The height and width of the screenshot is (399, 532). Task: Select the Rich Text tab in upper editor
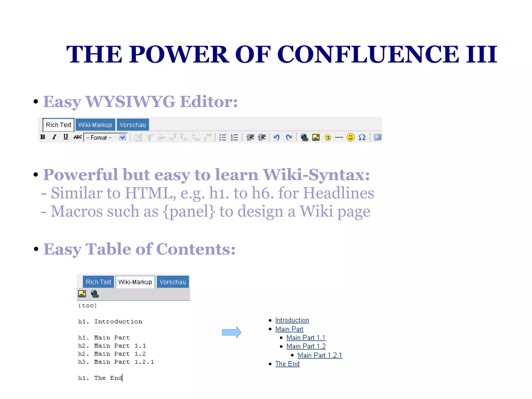pyautogui.click(x=58, y=125)
